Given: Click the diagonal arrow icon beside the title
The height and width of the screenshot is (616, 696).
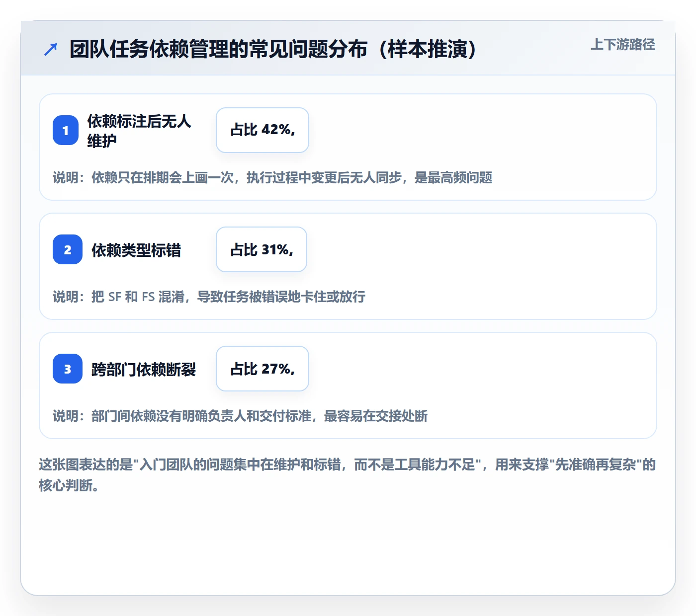Looking at the screenshot, I should [x=51, y=49].
